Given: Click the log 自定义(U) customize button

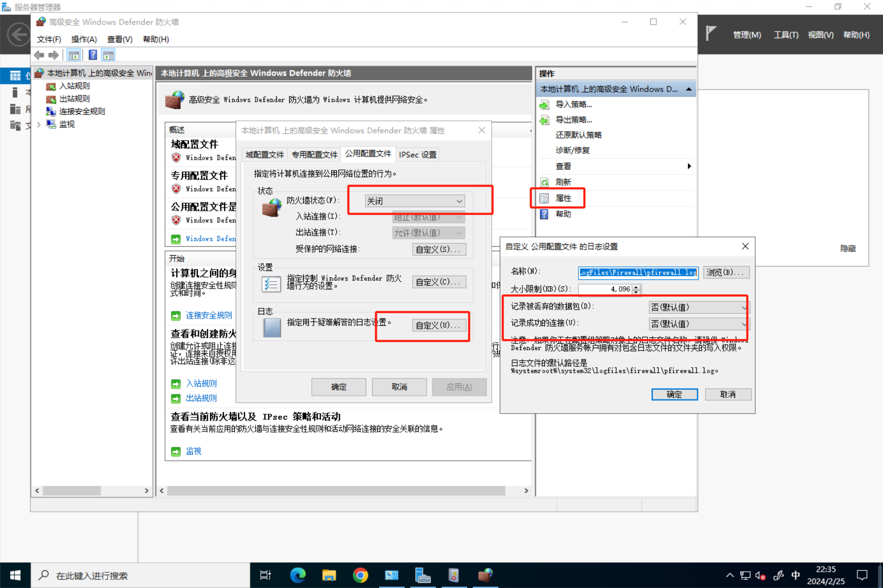Looking at the screenshot, I should (439, 325).
